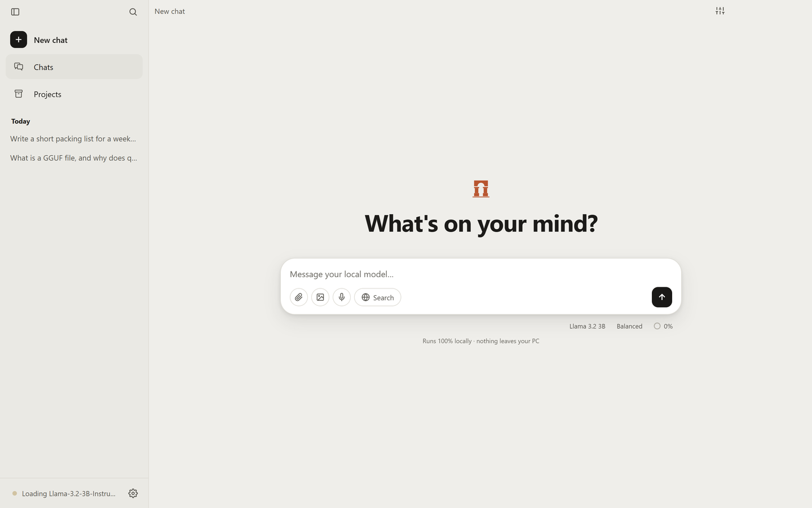Image resolution: width=812 pixels, height=508 pixels.
Task: Click the black plus New chat icon
Action: coord(19,40)
